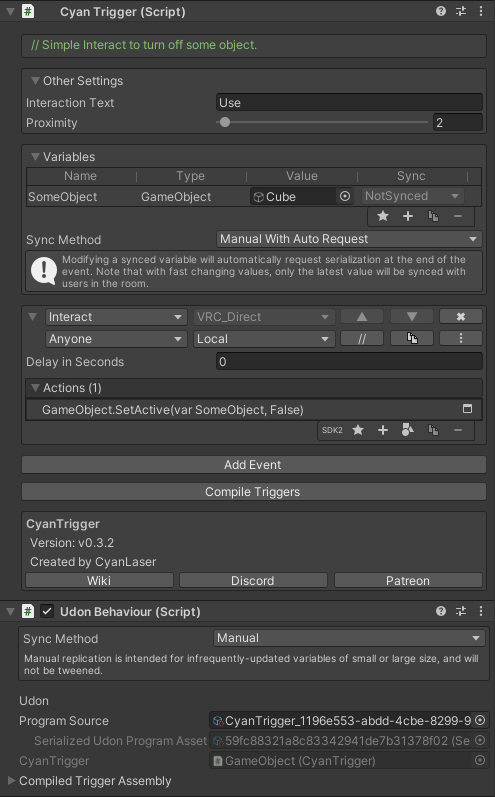
Task: Toggle the Udon Behaviour enabled checkbox
Action: point(47,611)
